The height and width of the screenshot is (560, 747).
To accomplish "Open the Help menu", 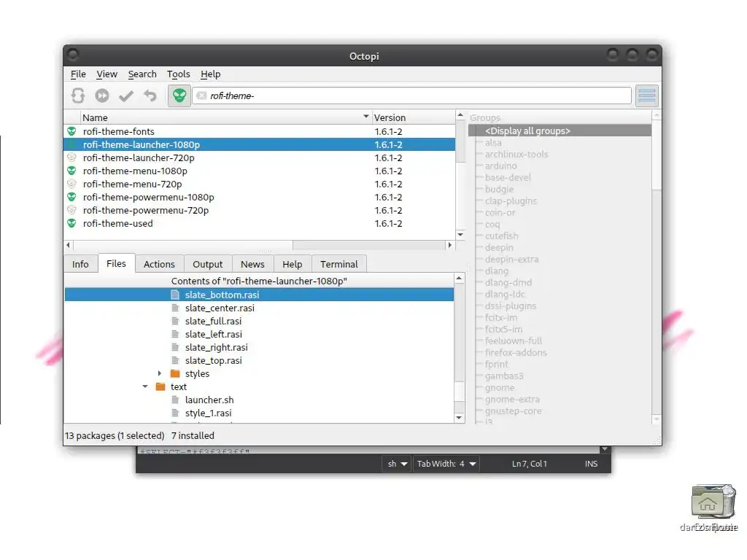I will (210, 74).
